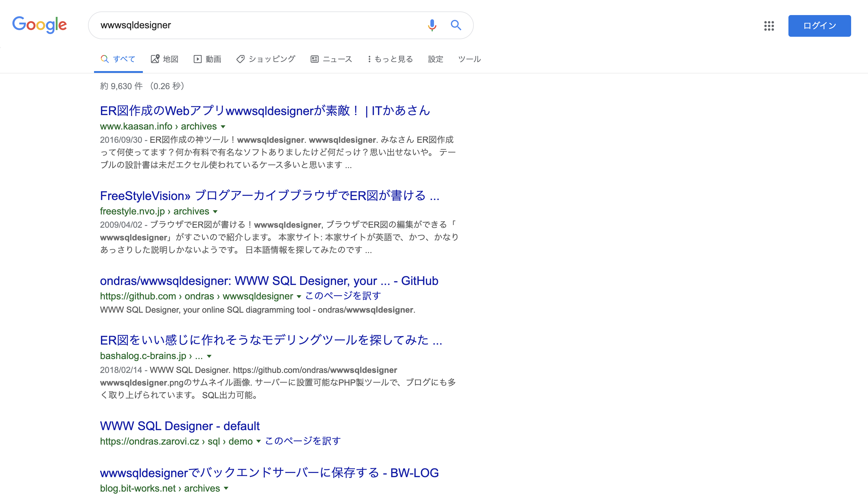The height and width of the screenshot is (494, 868).
Task: Expand the bashalog.c-brains.jp result arrow
Action: [x=209, y=356]
